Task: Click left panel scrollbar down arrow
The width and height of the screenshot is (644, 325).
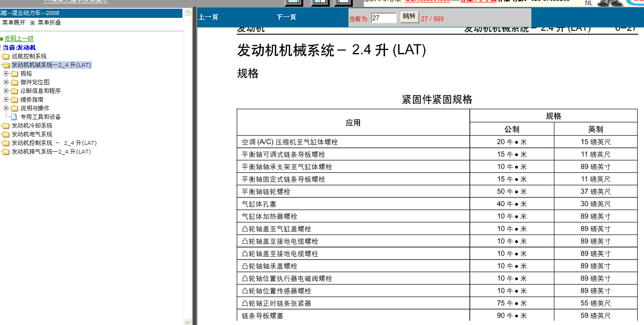Action: (187, 322)
